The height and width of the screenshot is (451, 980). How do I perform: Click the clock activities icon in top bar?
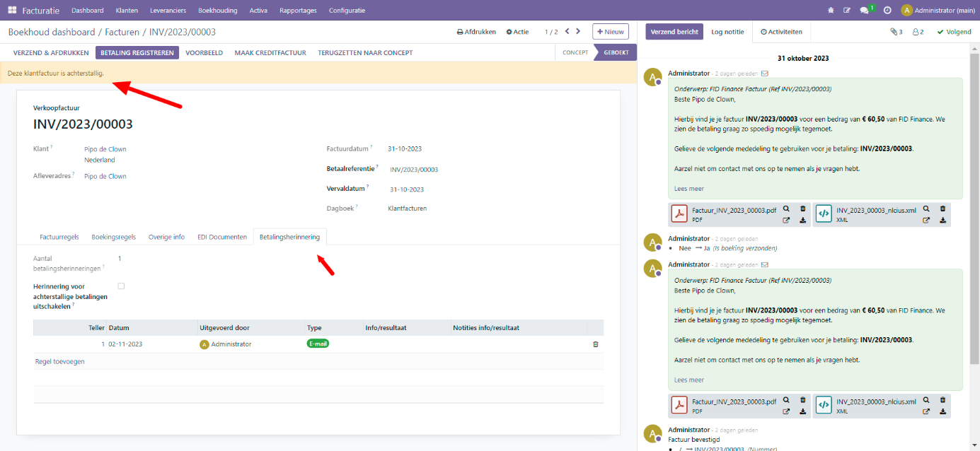[x=887, y=11]
